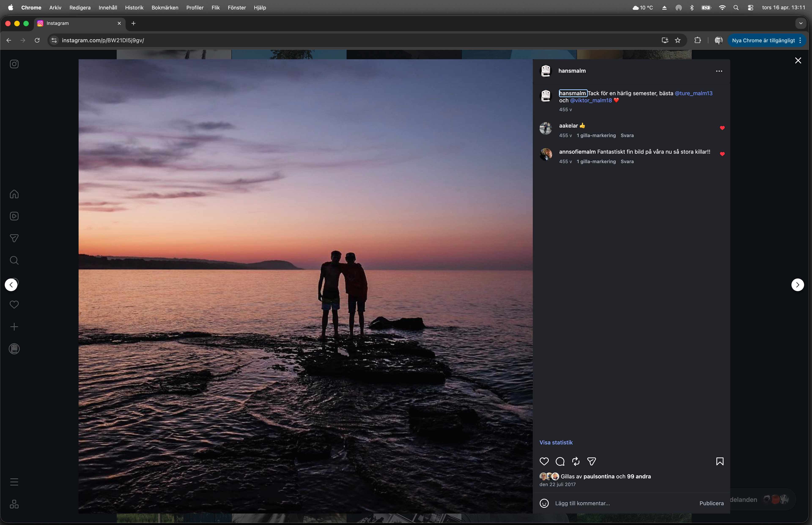Go to next post arrow
This screenshot has width=812, height=525.
coord(797,285)
